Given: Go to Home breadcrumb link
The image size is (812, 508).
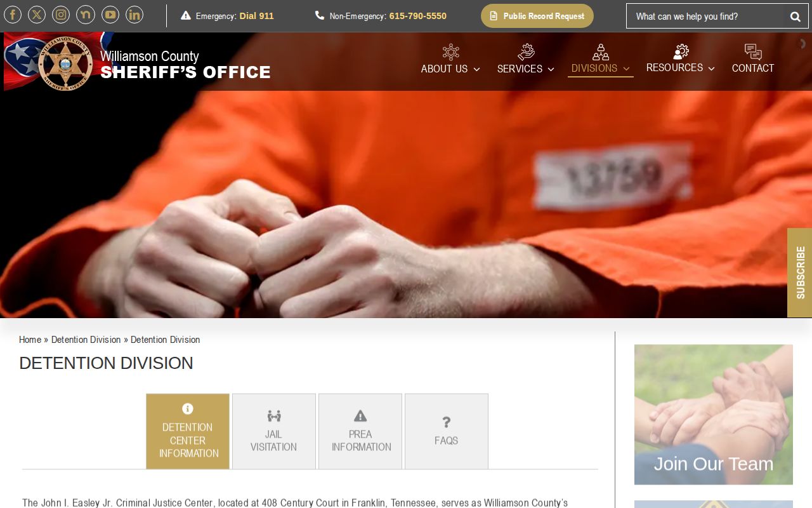Looking at the screenshot, I should click(x=30, y=340).
